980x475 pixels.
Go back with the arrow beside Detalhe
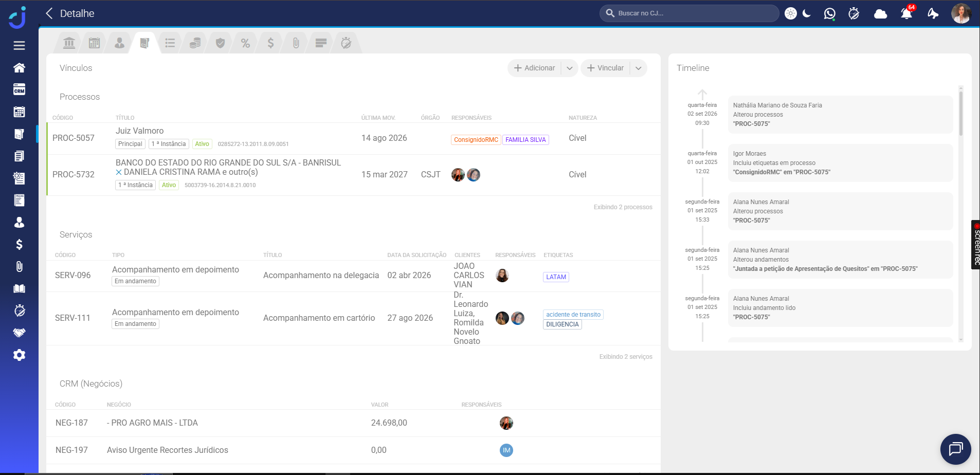coord(49,13)
